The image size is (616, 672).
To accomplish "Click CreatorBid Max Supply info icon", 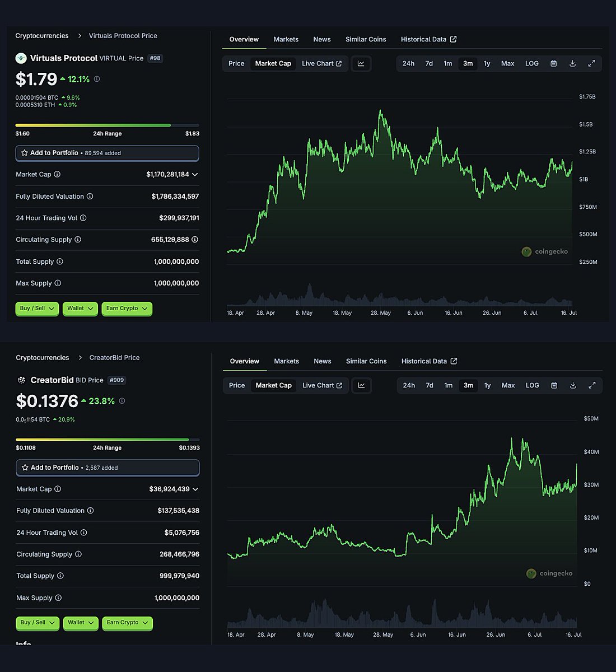I will pos(58,598).
